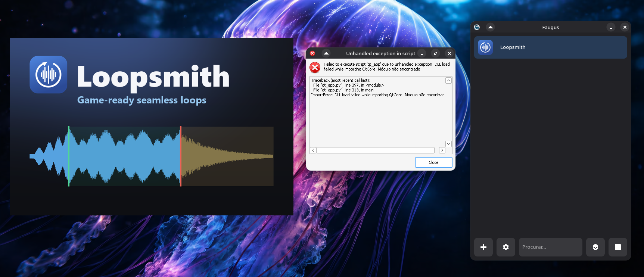Click the "Unhandled exception in script" title text
This screenshot has width=644, height=277.
(x=380, y=53)
